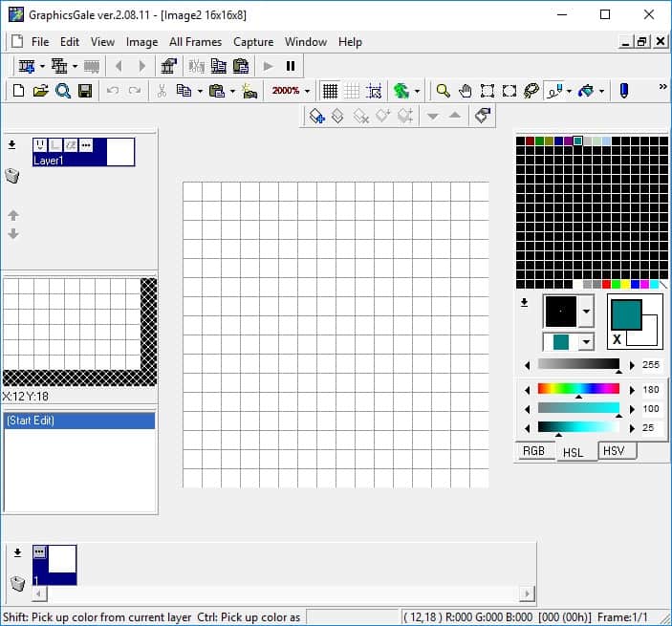Open the onion skin dropdown arrow
Screen dimensions: 672x626
(x=417, y=91)
